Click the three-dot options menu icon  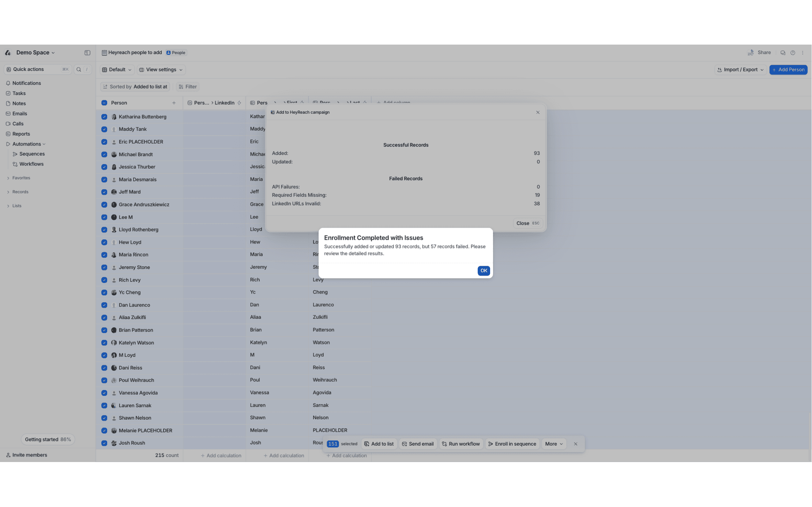pos(802,53)
